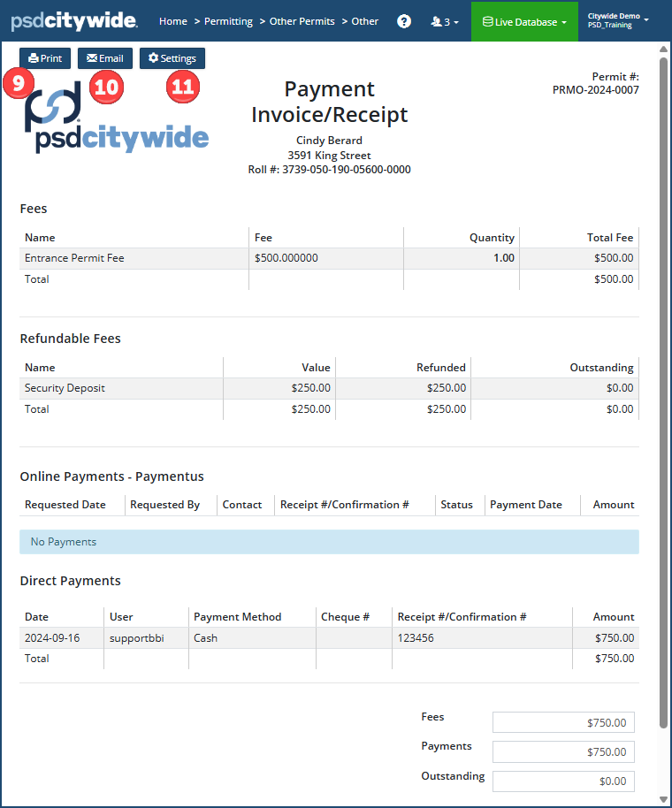Click the Cindy Berard name

point(329,141)
